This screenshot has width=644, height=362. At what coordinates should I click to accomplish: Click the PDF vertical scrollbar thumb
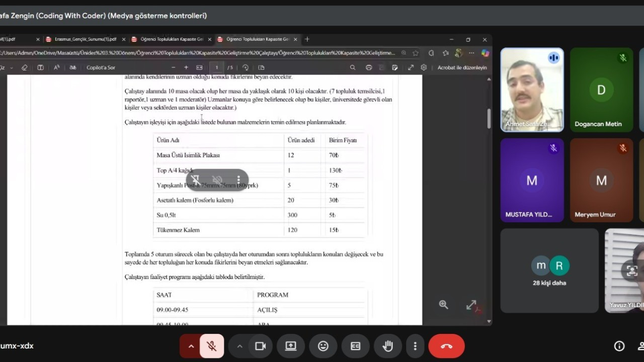489,118
